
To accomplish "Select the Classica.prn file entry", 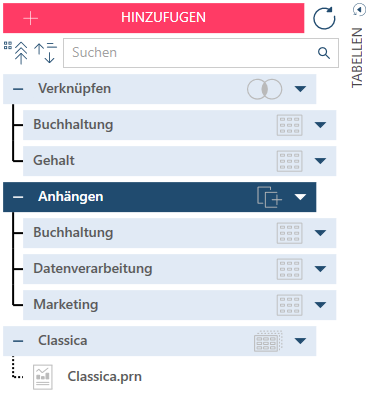I will [104, 377].
